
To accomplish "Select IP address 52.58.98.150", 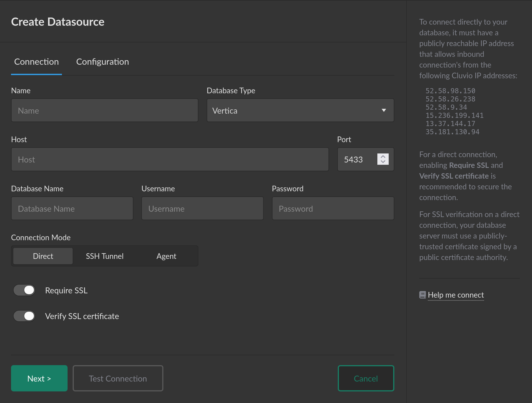I will [x=450, y=91].
